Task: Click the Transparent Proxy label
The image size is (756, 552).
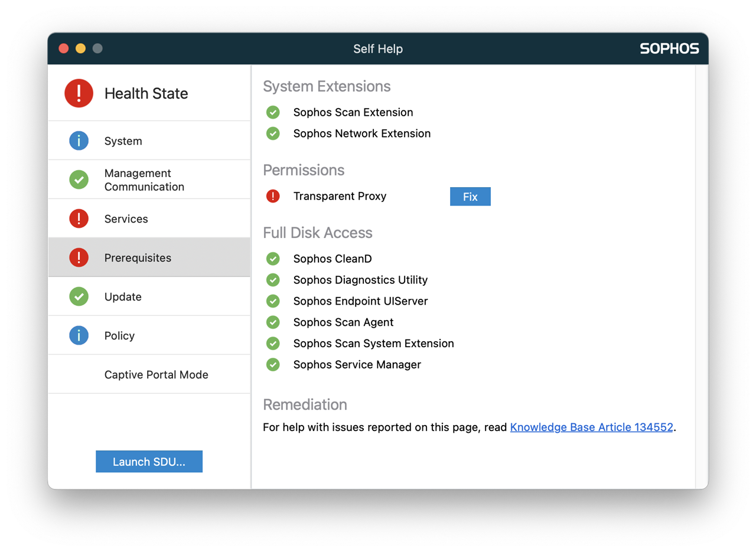Action: (x=340, y=196)
